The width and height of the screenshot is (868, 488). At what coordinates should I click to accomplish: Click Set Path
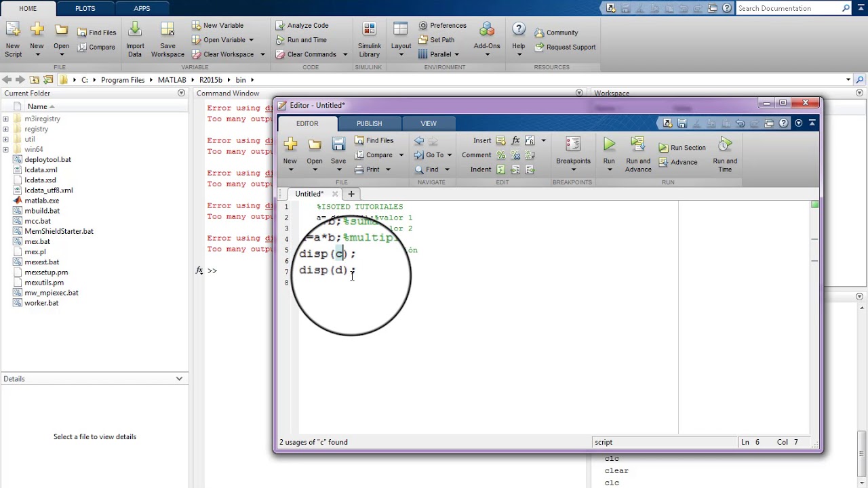coord(436,40)
